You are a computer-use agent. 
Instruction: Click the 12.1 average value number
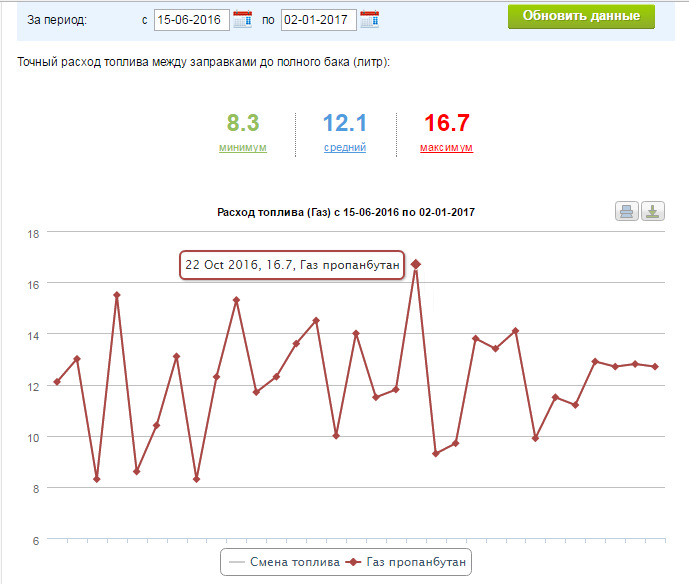[345, 123]
